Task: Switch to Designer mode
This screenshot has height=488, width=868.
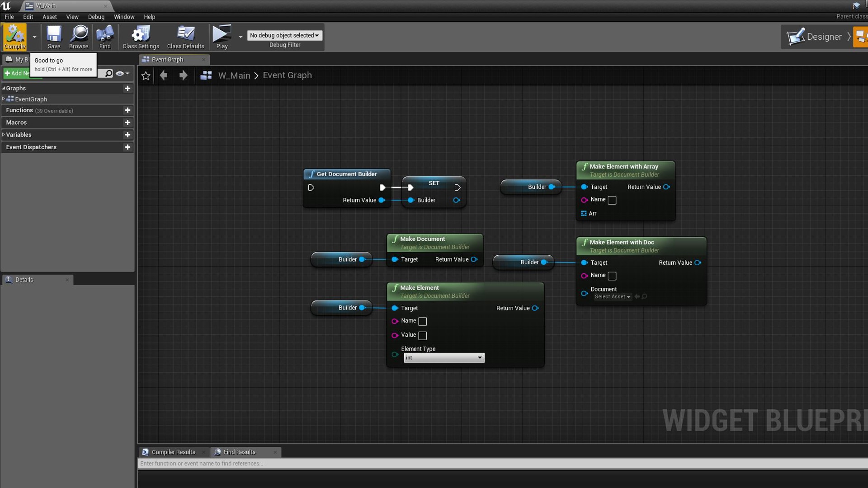Action: pos(815,37)
